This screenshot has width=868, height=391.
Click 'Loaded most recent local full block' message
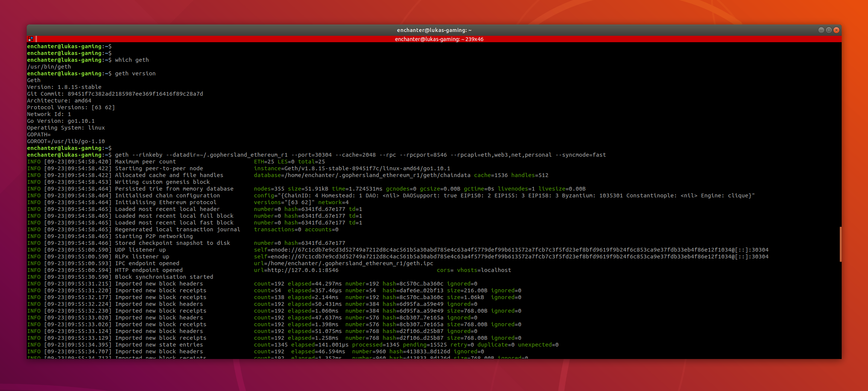pyautogui.click(x=174, y=216)
